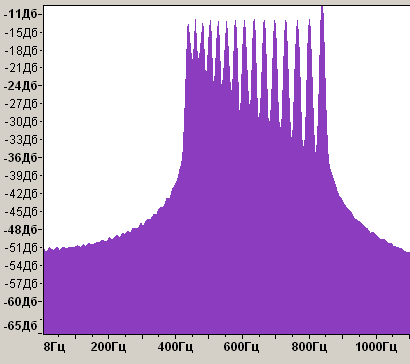Click the bold -24Дб axis label

[x=20, y=86]
